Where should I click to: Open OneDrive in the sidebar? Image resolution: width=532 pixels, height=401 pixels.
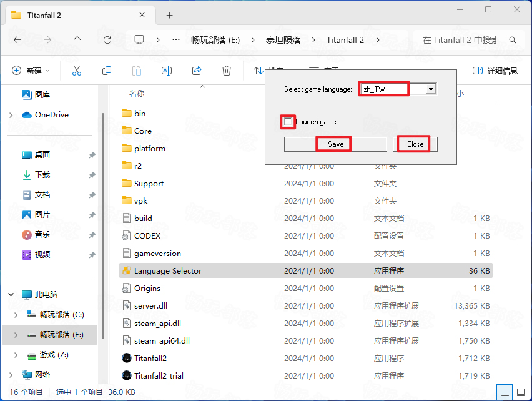tap(45, 115)
